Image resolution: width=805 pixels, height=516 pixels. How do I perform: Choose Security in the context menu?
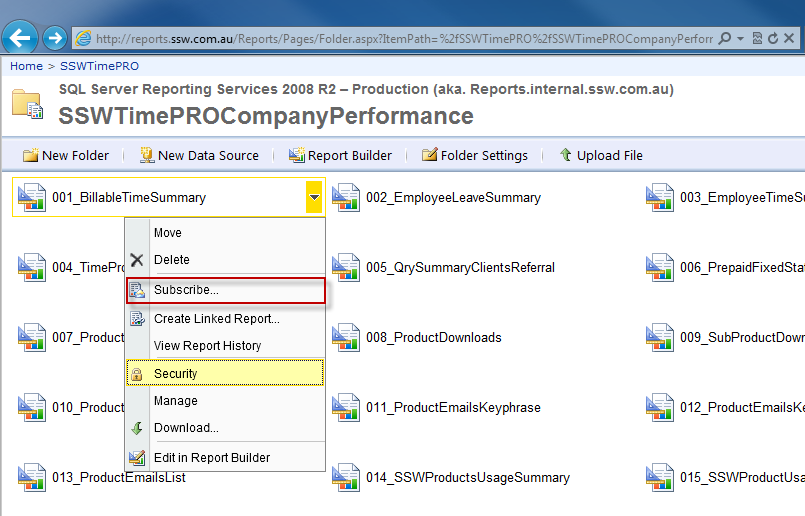(x=176, y=373)
